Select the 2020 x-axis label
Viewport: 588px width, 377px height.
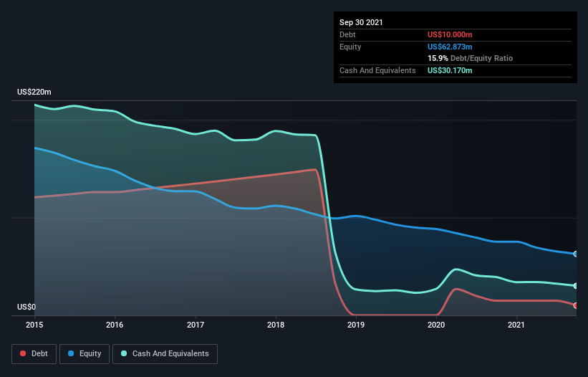tap(436, 325)
